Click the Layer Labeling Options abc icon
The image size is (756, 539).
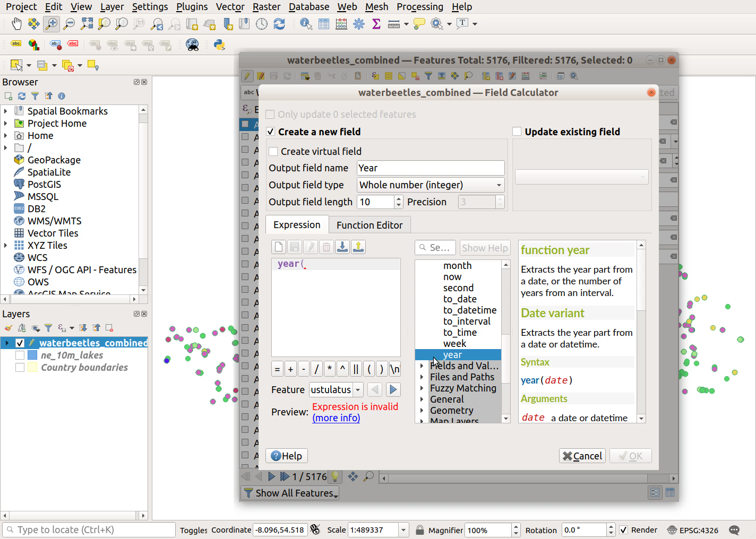pos(16,44)
